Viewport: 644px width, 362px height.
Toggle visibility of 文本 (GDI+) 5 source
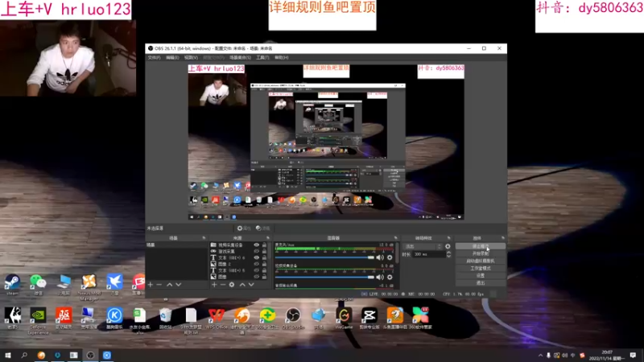[257, 270]
